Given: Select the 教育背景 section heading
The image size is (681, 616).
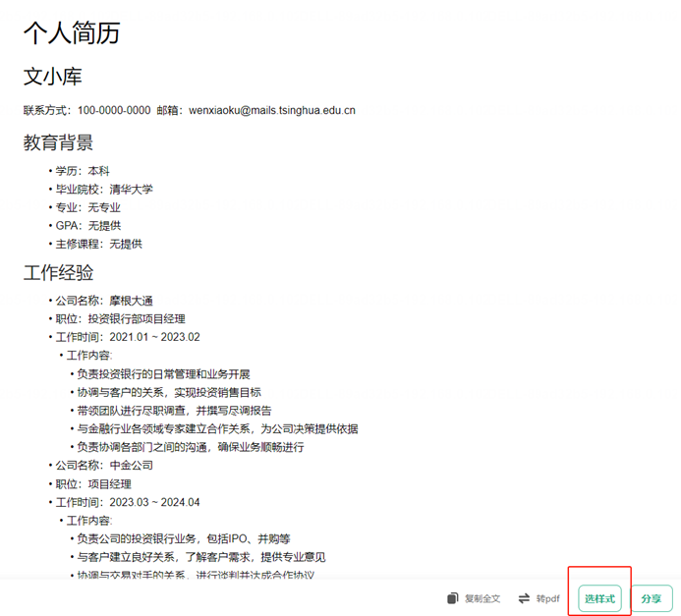Looking at the screenshot, I should point(59,143).
